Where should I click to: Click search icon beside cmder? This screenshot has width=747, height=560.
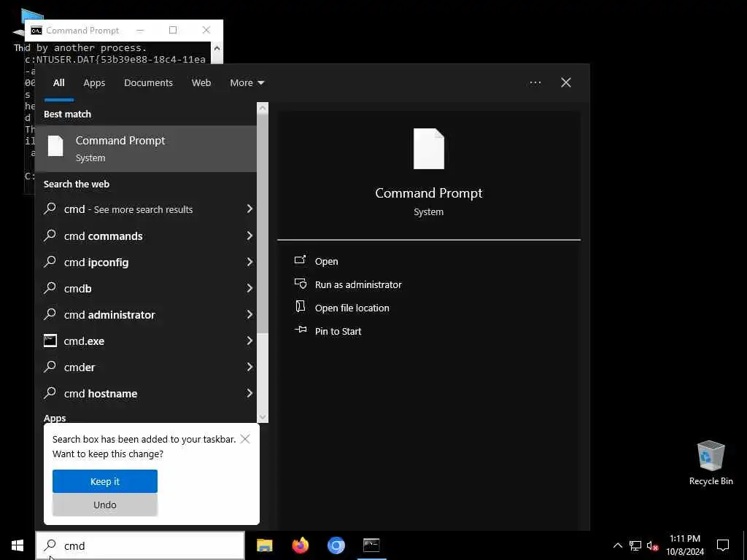[x=50, y=366]
